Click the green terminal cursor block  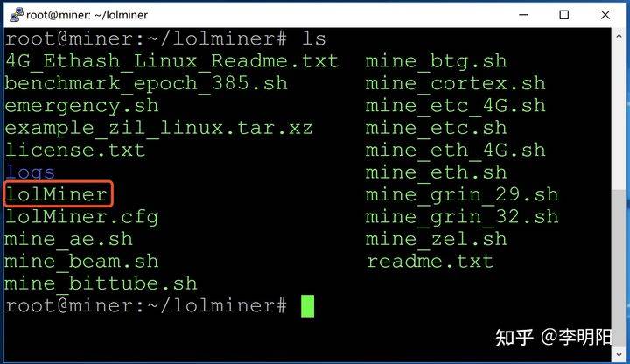307,306
